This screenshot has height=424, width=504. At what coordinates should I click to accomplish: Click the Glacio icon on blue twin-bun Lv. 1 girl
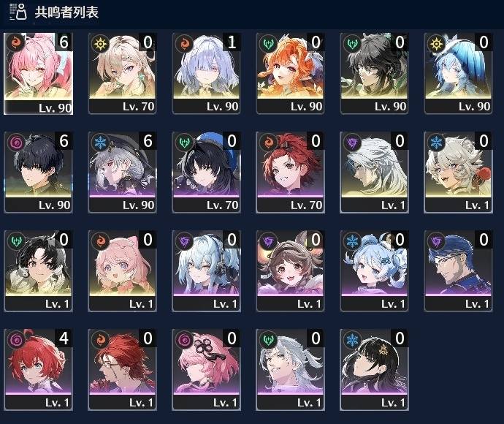[x=352, y=241]
